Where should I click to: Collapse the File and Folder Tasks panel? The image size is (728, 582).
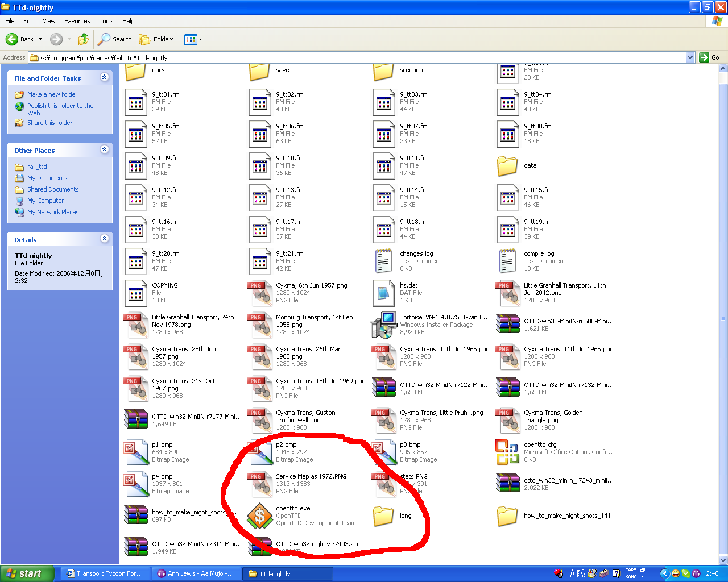click(x=105, y=77)
